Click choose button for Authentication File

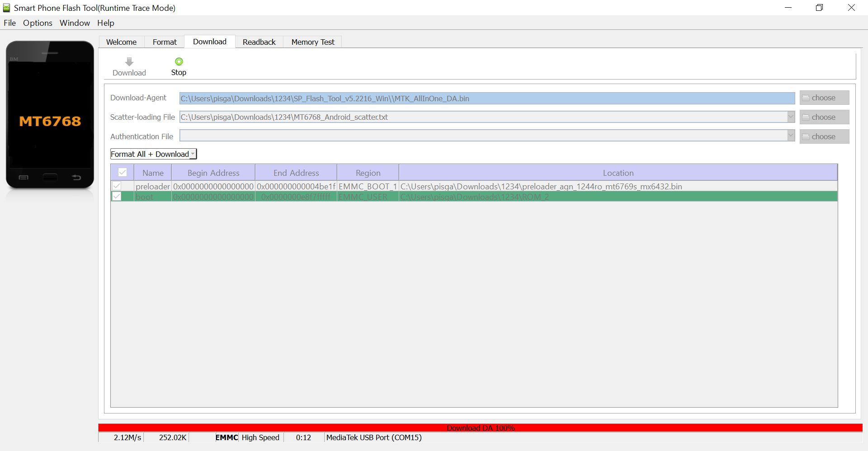click(824, 137)
